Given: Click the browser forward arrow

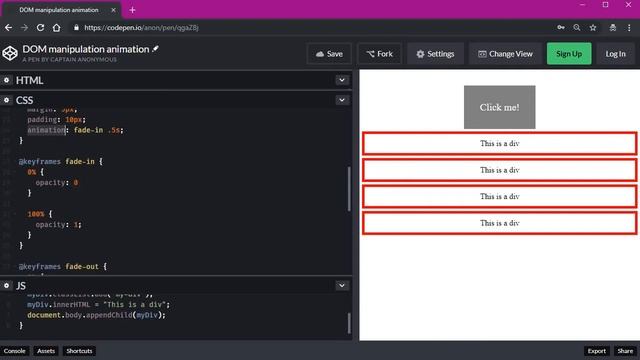Looking at the screenshot, I should (24, 28).
